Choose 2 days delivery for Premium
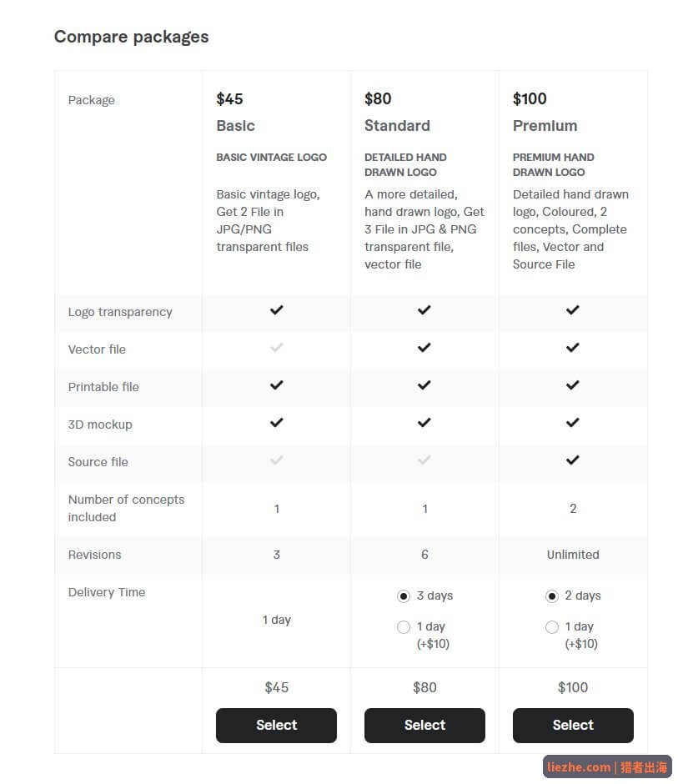Image resolution: width=678 pixels, height=784 pixels. (x=552, y=596)
